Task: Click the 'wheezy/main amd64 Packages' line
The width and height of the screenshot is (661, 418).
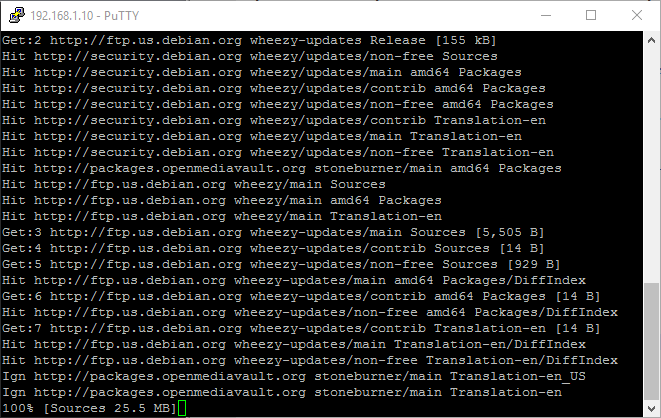Action: (222, 201)
